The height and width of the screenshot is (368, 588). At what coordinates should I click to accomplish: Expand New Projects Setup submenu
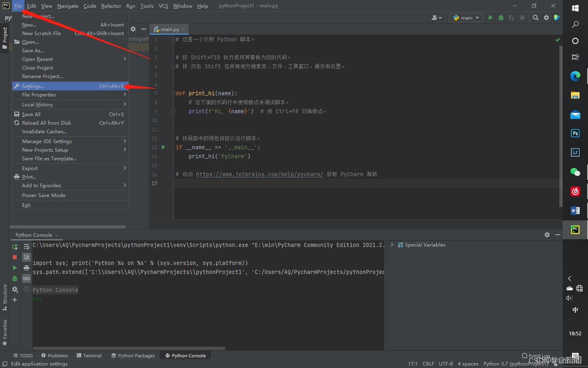click(70, 150)
